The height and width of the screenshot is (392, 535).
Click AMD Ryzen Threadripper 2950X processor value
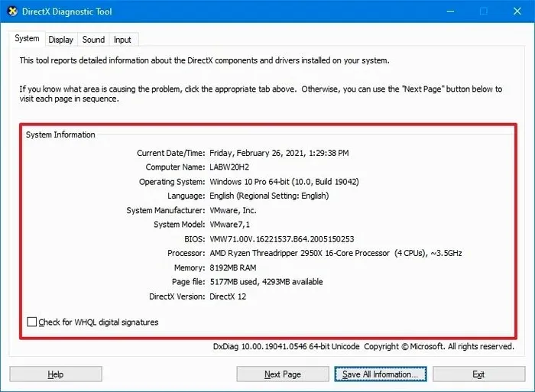click(336, 253)
